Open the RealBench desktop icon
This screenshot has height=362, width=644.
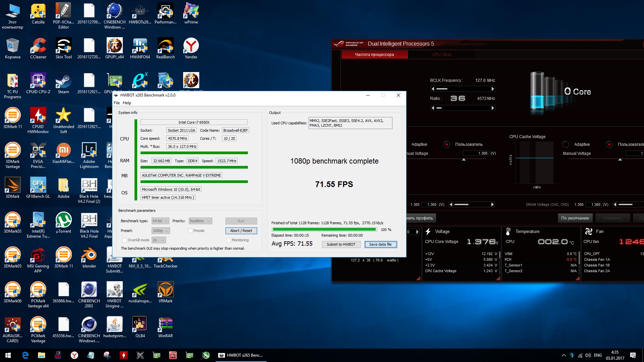(165, 49)
